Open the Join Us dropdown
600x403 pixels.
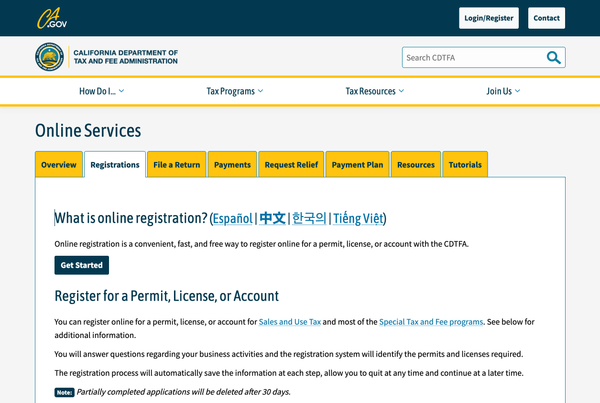tap(503, 91)
